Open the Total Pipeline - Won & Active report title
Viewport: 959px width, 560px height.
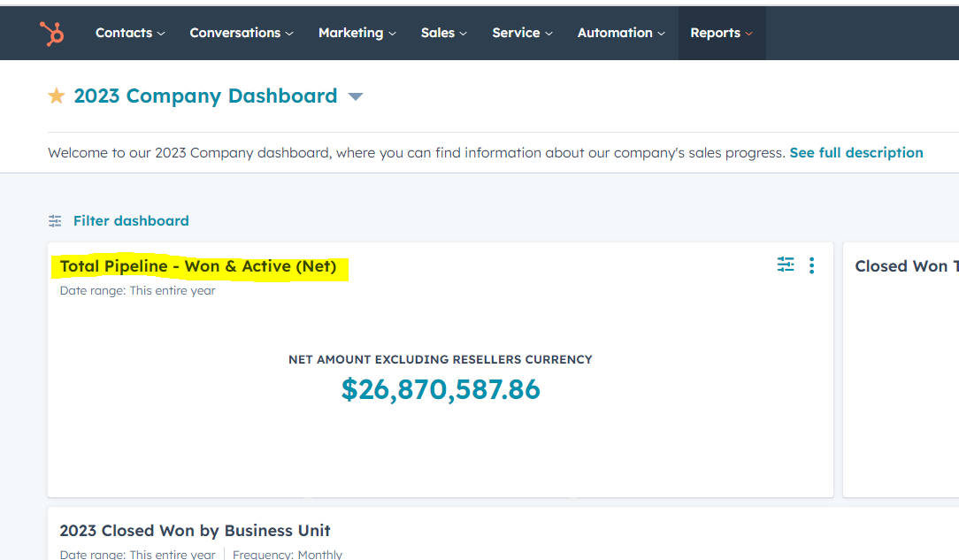[198, 266]
